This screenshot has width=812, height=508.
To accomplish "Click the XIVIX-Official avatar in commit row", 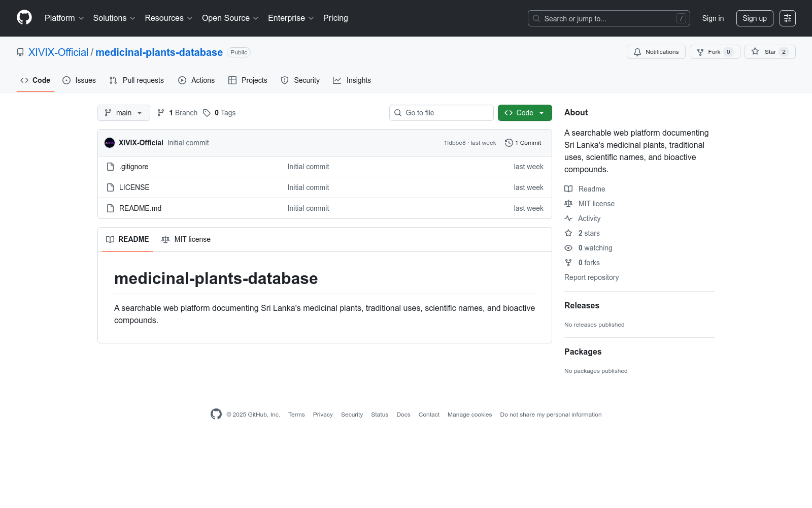I will [110, 143].
